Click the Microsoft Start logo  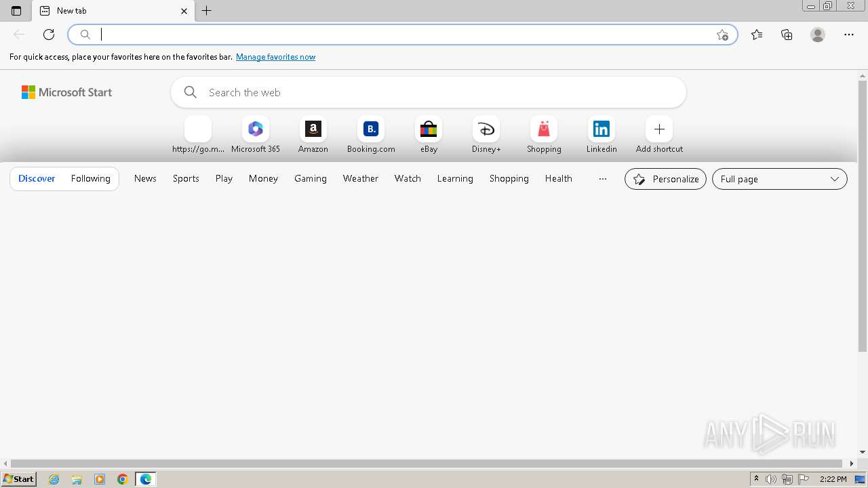pos(66,92)
